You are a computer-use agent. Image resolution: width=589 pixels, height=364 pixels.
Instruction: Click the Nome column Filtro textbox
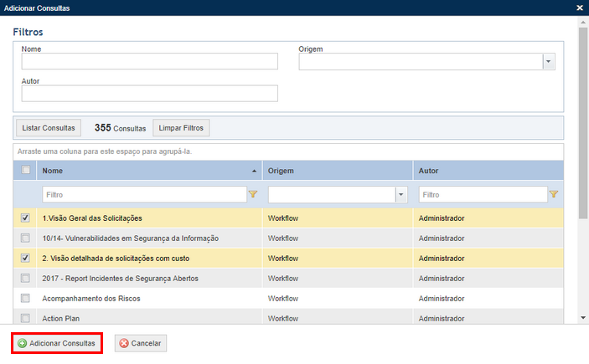pyautogui.click(x=144, y=195)
